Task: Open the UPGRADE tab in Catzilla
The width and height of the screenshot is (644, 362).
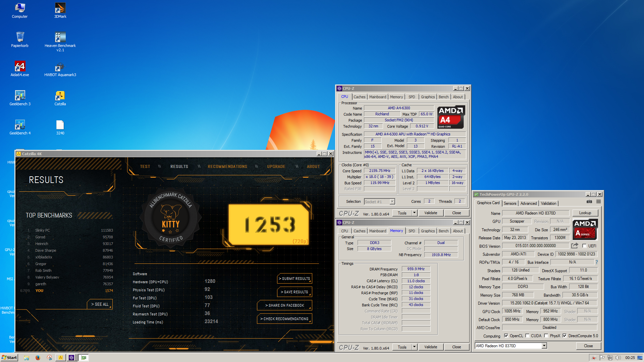Action: pos(276,167)
